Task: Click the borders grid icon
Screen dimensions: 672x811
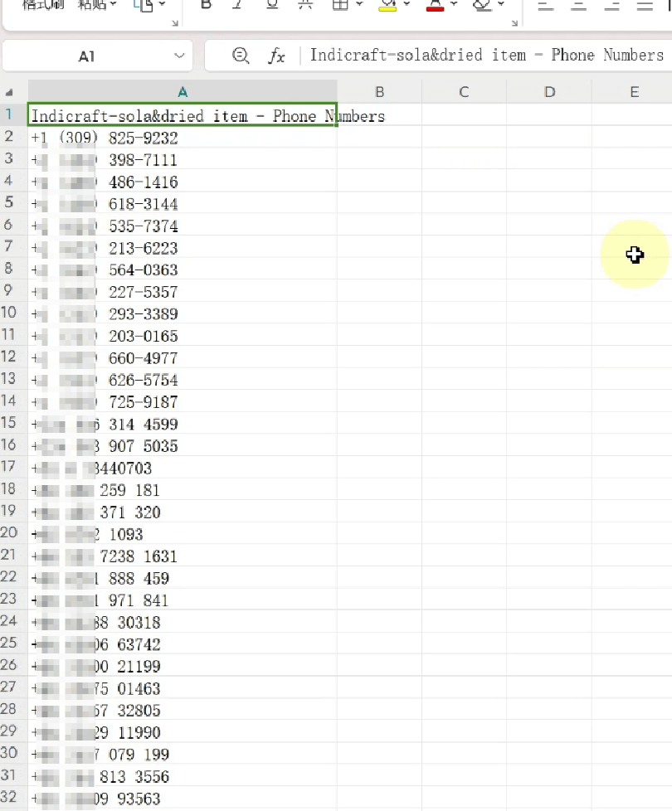Action: (340, 5)
